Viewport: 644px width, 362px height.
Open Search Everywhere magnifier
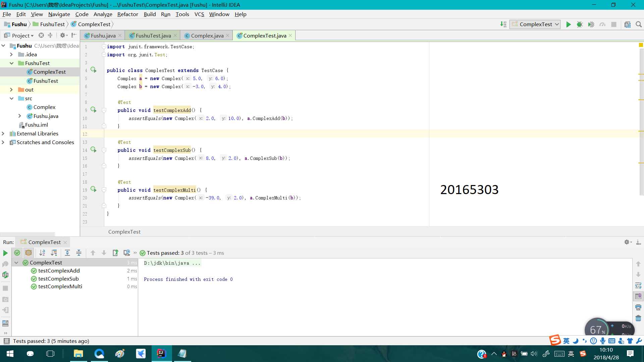639,24
